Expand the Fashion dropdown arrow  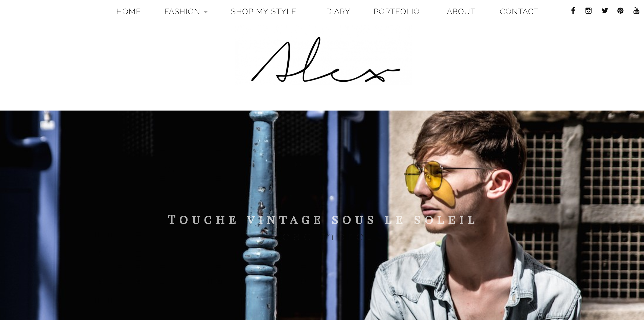point(206,12)
